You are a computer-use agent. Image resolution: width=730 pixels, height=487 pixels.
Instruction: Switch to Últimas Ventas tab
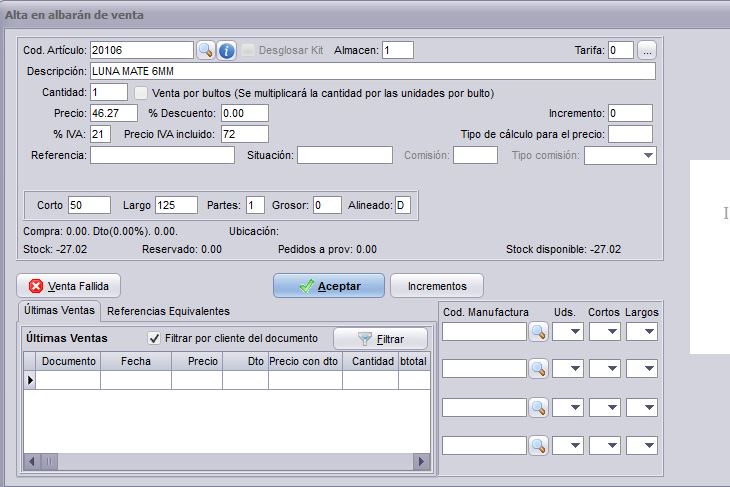click(59, 311)
